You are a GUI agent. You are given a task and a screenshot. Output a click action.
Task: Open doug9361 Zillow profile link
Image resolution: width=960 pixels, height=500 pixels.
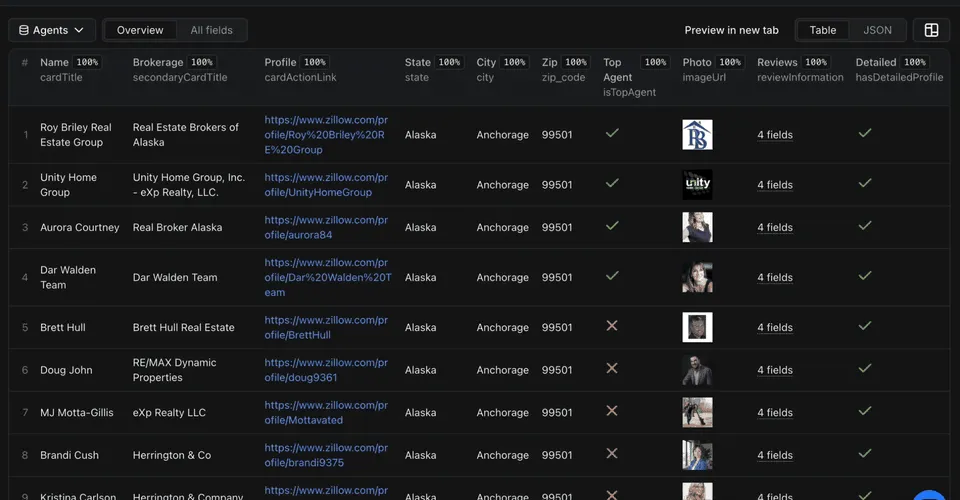pos(326,370)
